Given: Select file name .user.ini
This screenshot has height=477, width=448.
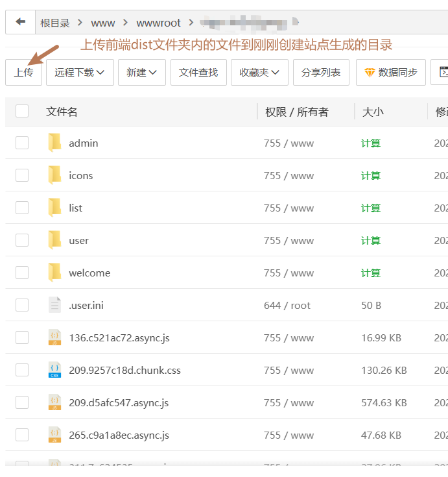Looking at the screenshot, I should (x=86, y=306).
